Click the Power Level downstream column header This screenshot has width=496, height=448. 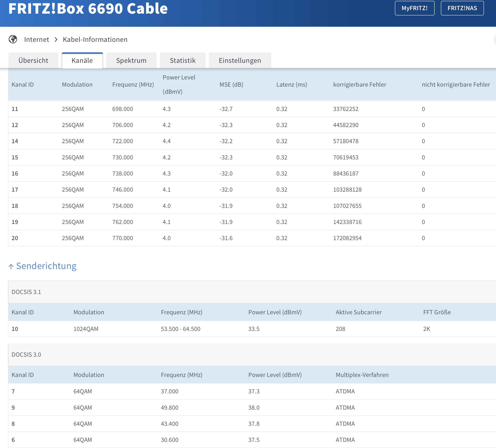click(179, 84)
